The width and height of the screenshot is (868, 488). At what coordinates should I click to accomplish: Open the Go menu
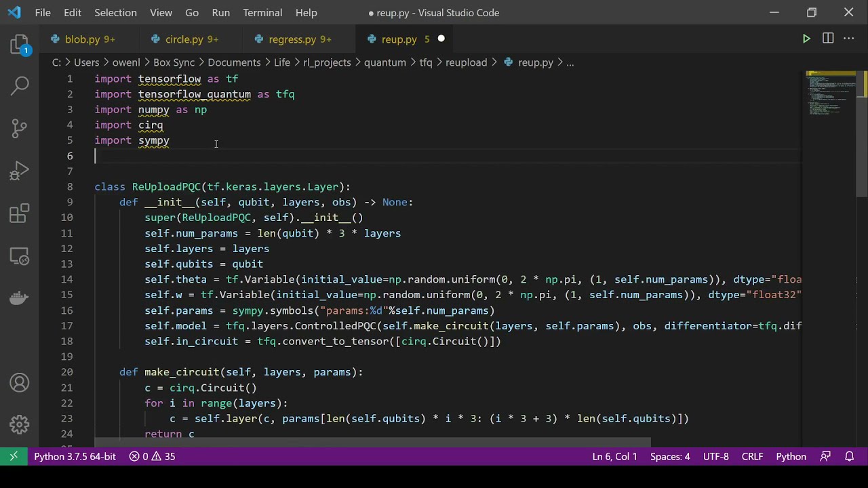[192, 12]
